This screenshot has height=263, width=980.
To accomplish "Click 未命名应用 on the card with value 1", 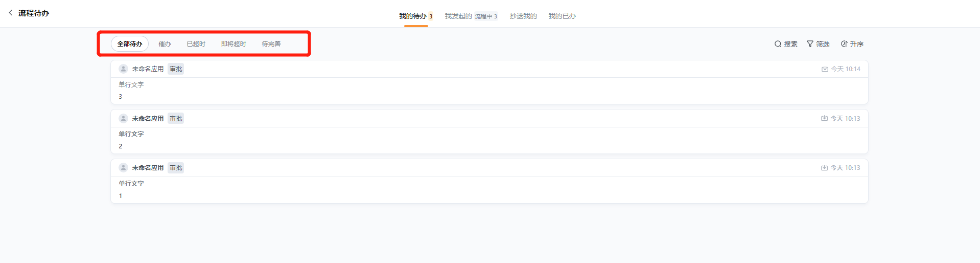I will pyautogui.click(x=148, y=167).
